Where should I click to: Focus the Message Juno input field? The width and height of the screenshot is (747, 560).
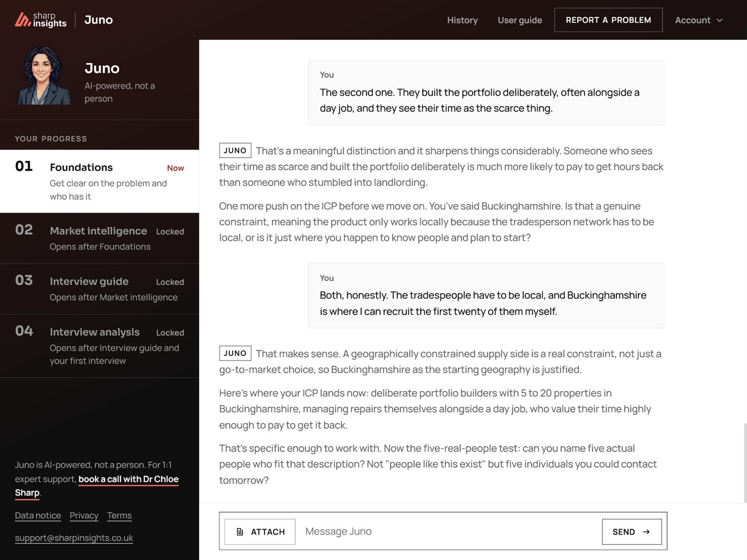pos(448,532)
